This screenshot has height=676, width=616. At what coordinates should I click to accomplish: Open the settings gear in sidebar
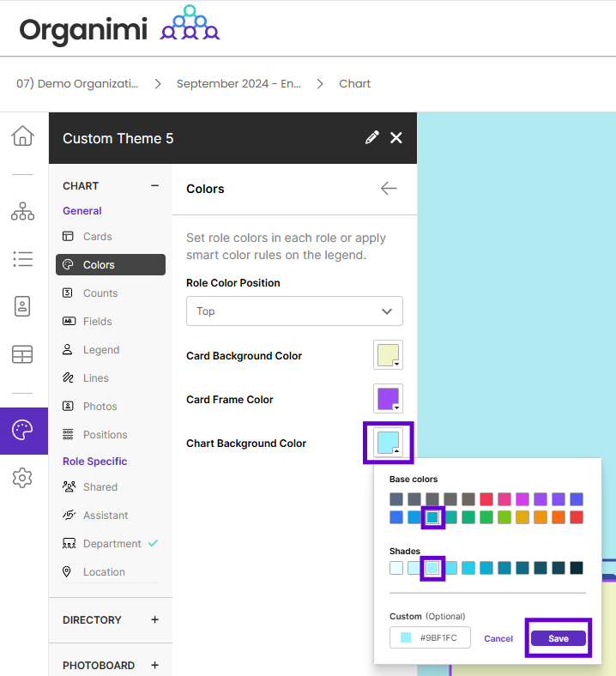click(23, 479)
